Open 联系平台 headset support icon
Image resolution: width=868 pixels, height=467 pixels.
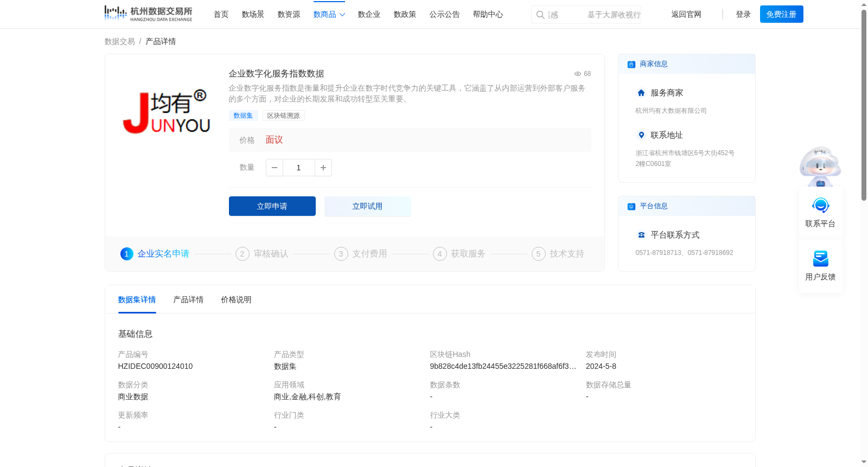(x=821, y=206)
